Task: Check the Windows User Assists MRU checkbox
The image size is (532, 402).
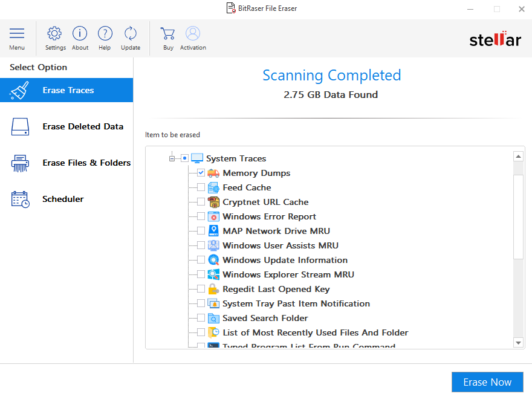Action: pos(201,245)
